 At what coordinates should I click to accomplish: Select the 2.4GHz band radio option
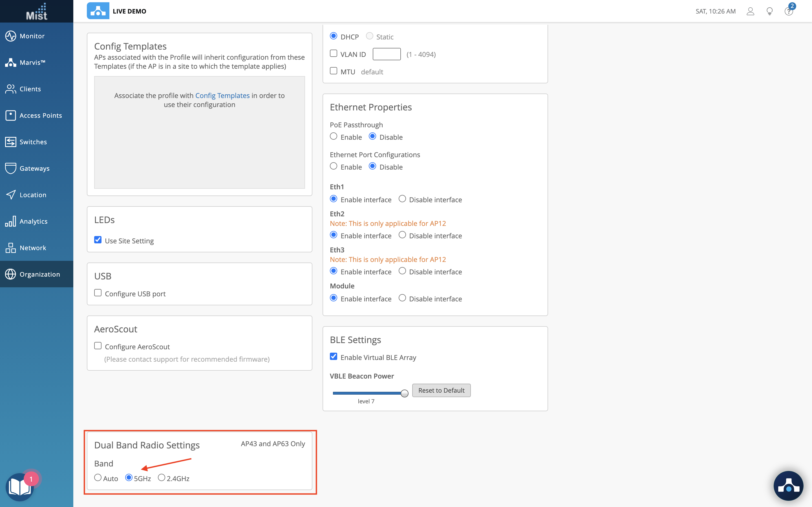coord(161,477)
